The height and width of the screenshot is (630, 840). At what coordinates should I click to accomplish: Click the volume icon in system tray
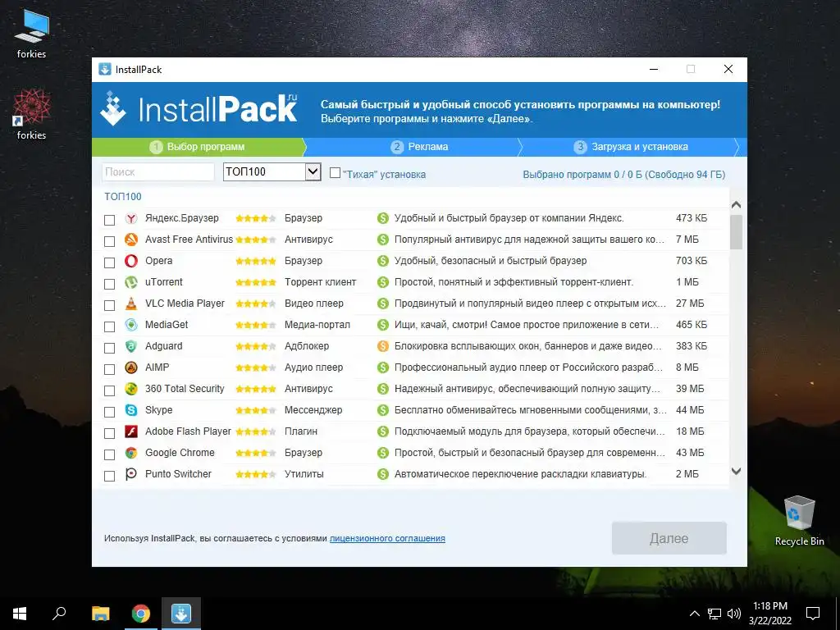point(734,614)
